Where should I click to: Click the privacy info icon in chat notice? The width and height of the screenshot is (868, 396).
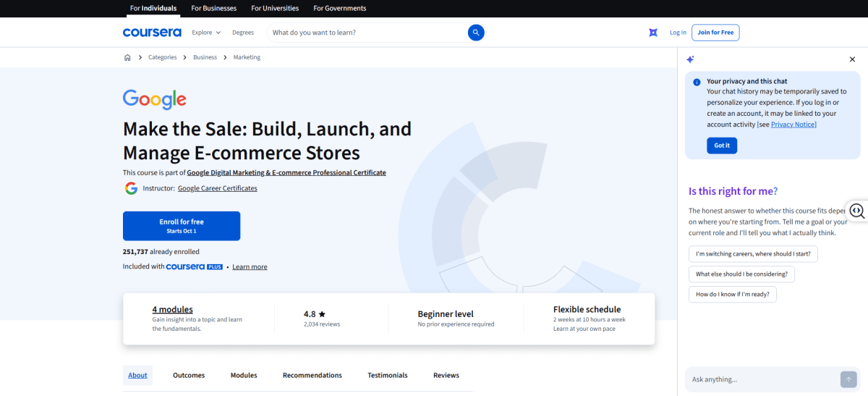(x=697, y=83)
